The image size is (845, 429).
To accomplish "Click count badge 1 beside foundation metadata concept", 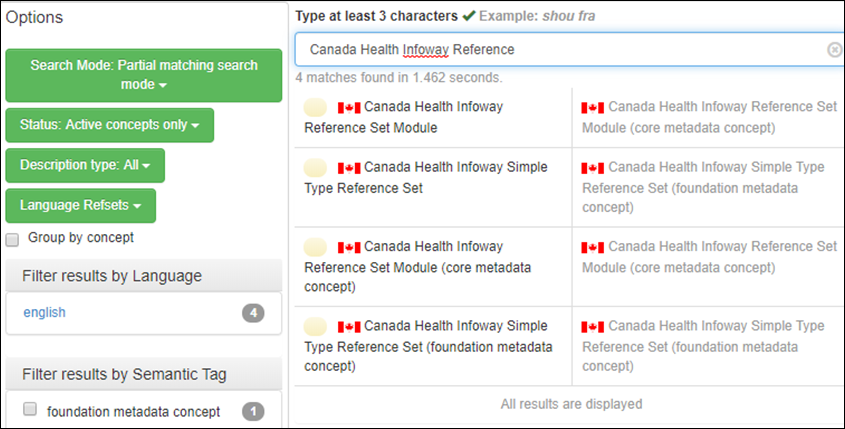I will click(x=253, y=412).
